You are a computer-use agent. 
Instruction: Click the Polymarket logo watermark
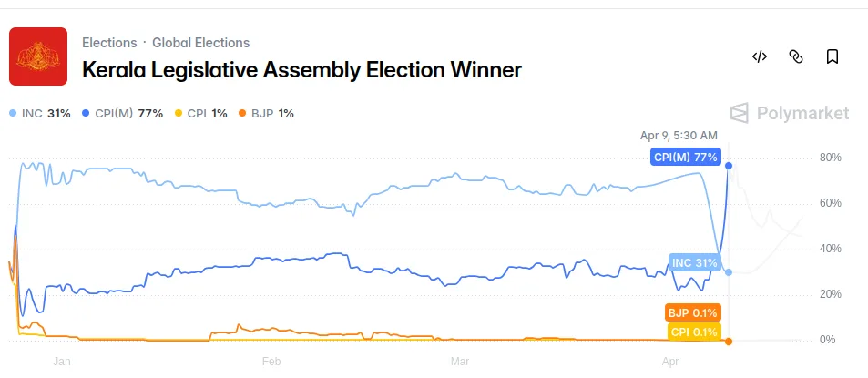pyautogui.click(x=790, y=113)
